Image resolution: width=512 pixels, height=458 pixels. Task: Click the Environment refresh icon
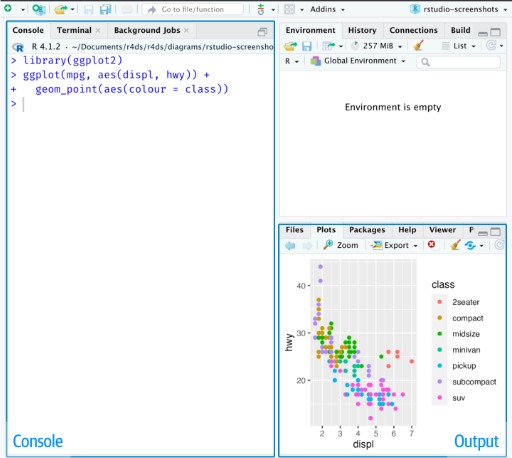pyautogui.click(x=491, y=45)
